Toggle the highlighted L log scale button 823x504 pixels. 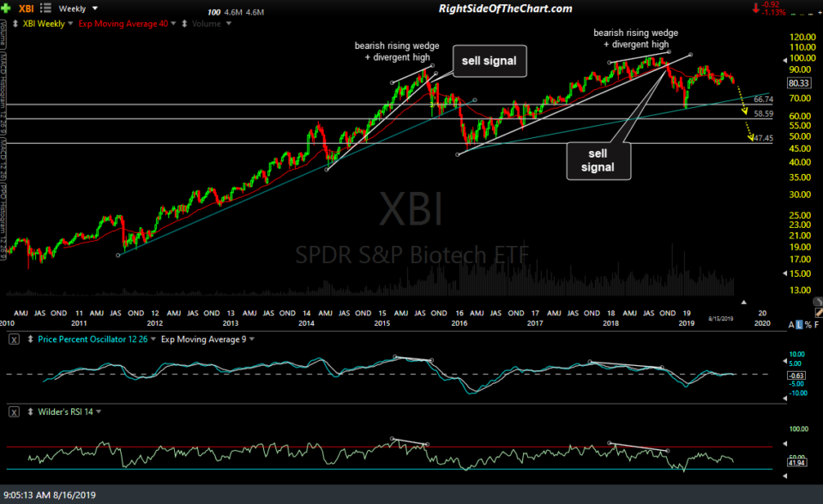(799, 324)
